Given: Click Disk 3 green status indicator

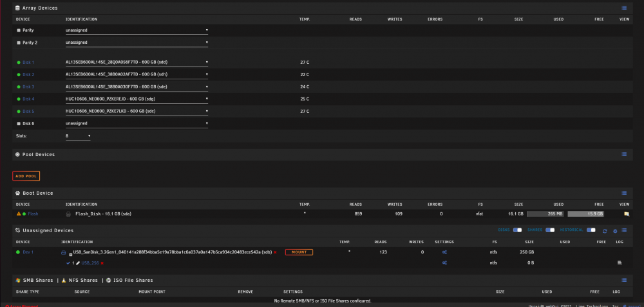Looking at the screenshot, I should tap(19, 87).
